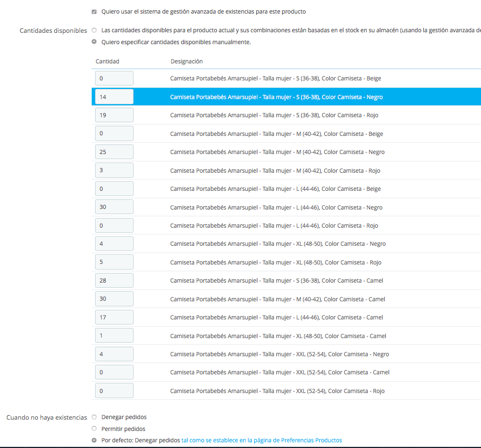Edit quantity for M (40-42) Rojo
The height and width of the screenshot is (448, 481).
(114, 170)
